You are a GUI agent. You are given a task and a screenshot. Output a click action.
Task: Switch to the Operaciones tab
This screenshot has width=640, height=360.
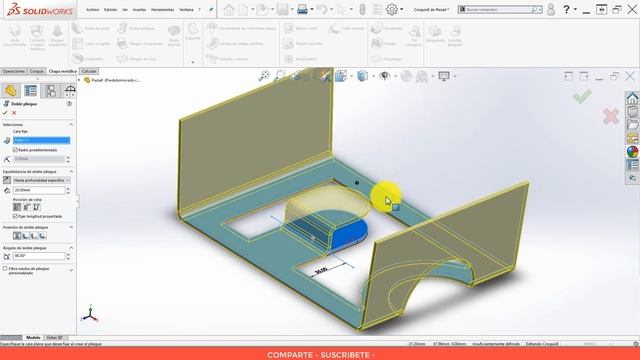click(13, 71)
